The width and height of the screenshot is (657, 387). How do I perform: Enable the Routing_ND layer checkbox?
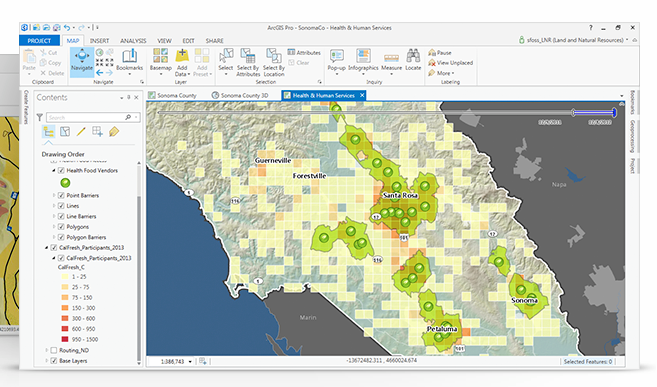[54, 350]
